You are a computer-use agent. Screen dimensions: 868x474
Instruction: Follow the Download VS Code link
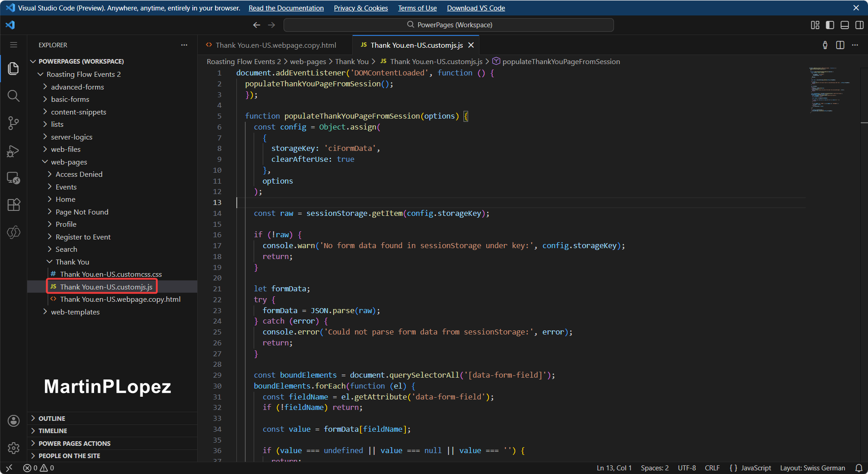475,8
